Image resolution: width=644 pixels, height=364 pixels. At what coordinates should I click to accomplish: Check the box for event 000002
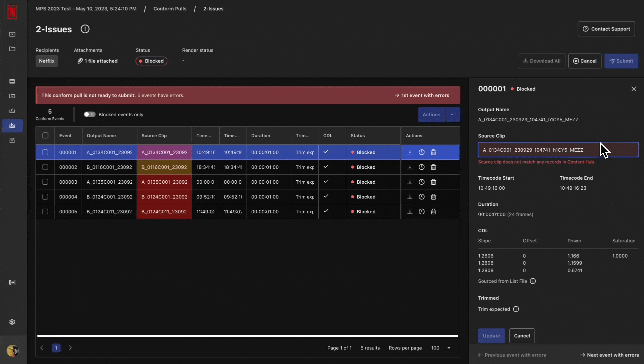coord(45,167)
